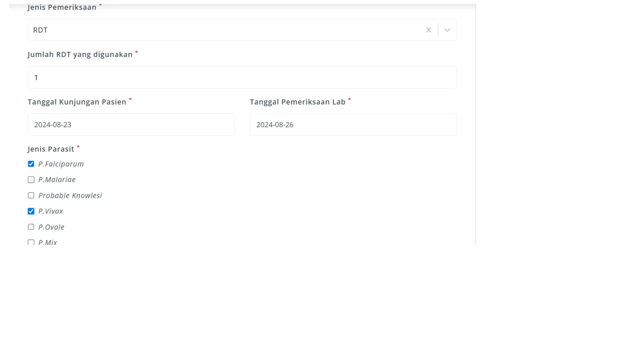This screenshot has height=362, width=644.
Task: Untick the P.Vivax checkbox
Action: tap(31, 211)
